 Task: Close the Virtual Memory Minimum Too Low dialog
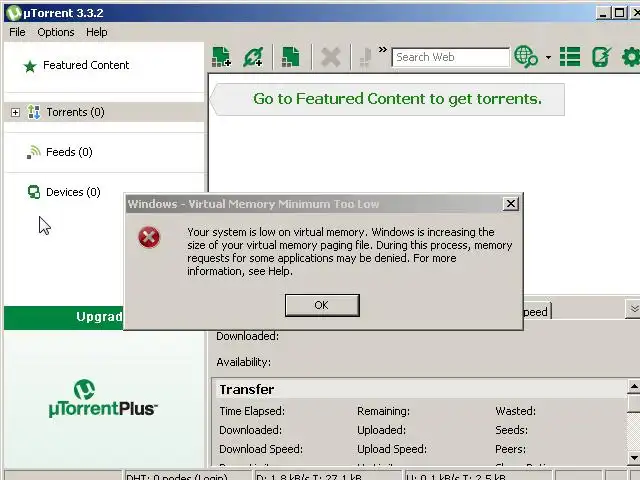point(511,204)
